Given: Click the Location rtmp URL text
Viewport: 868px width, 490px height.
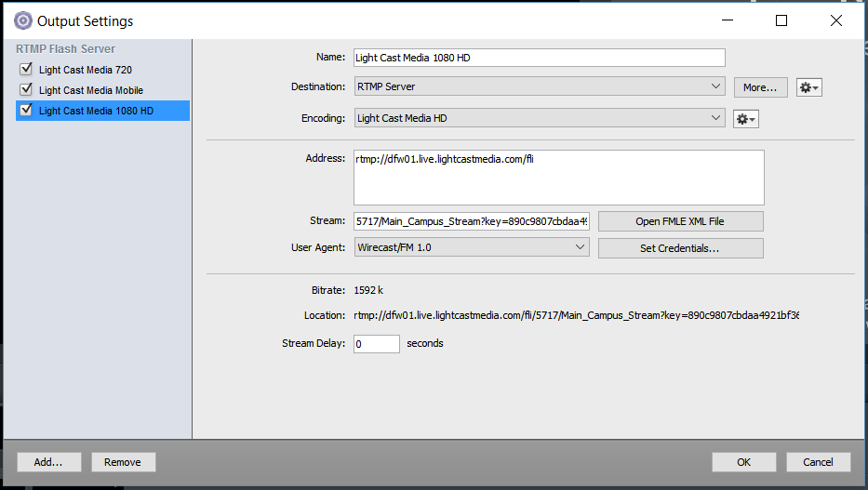Looking at the screenshot, I should point(576,315).
